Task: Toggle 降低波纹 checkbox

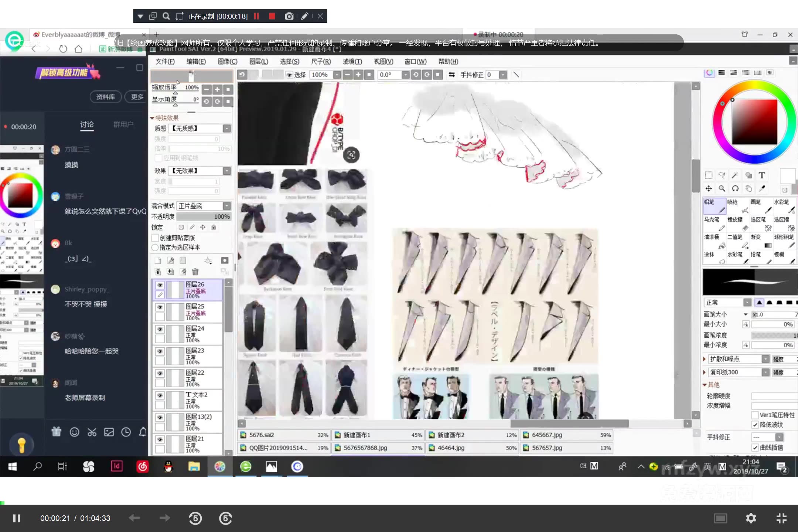Action: [755, 425]
